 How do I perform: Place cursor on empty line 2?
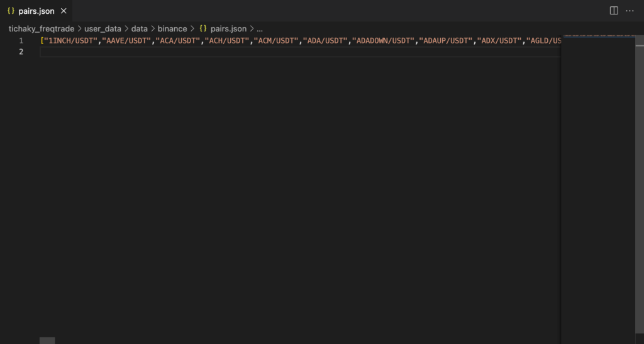pos(300,52)
